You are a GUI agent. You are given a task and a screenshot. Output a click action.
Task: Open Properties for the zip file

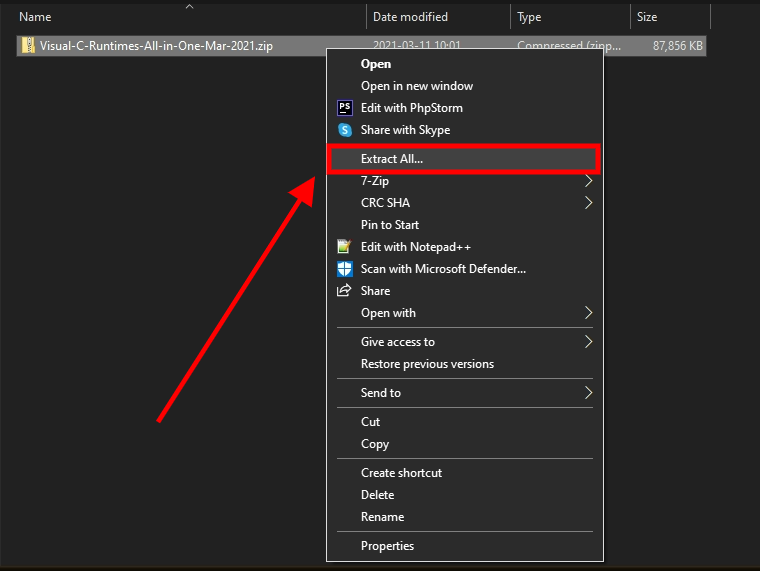coord(387,546)
